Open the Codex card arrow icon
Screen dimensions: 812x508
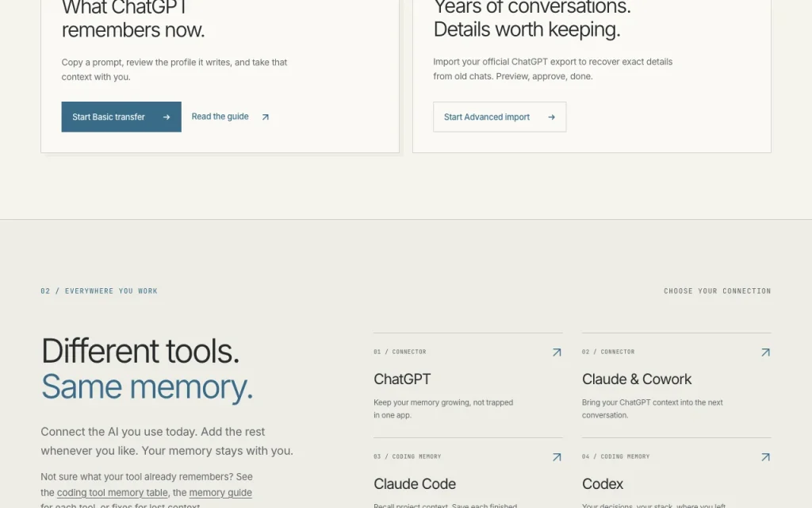(x=765, y=457)
